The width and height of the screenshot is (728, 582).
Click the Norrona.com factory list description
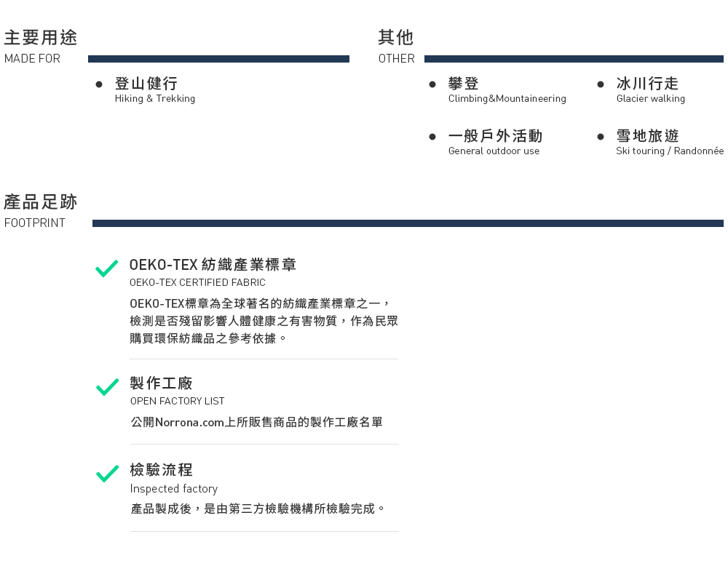(x=257, y=422)
